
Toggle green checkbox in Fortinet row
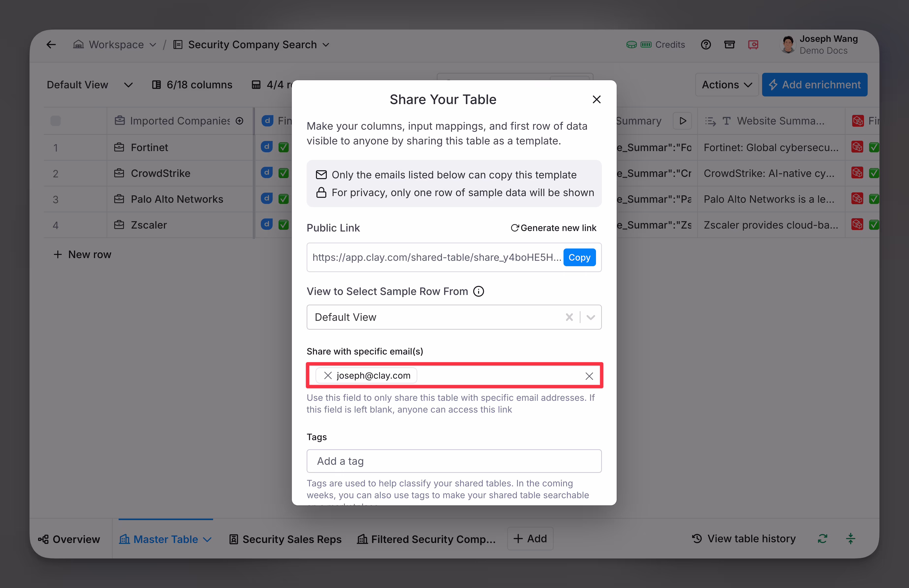283,147
